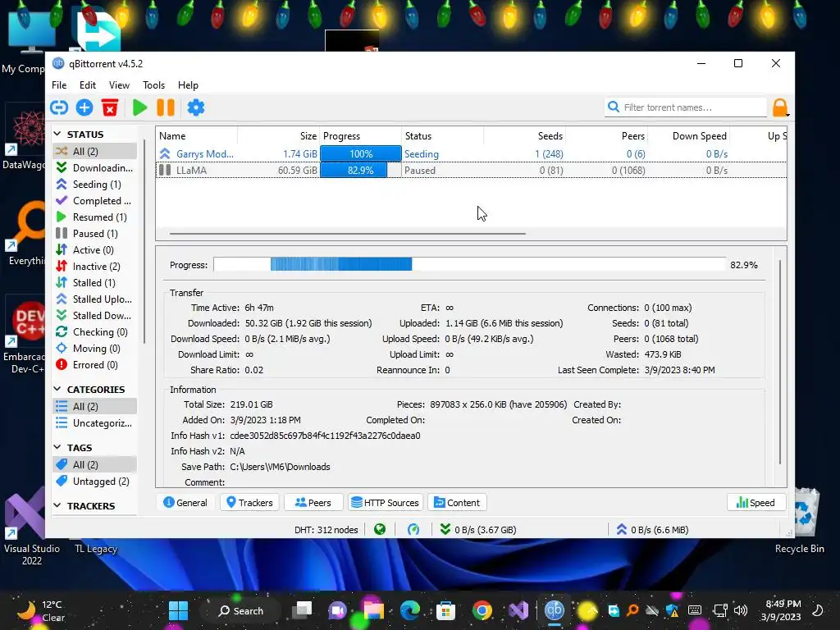The width and height of the screenshot is (840, 630).
Task: Open the Edit menu
Action: click(87, 85)
